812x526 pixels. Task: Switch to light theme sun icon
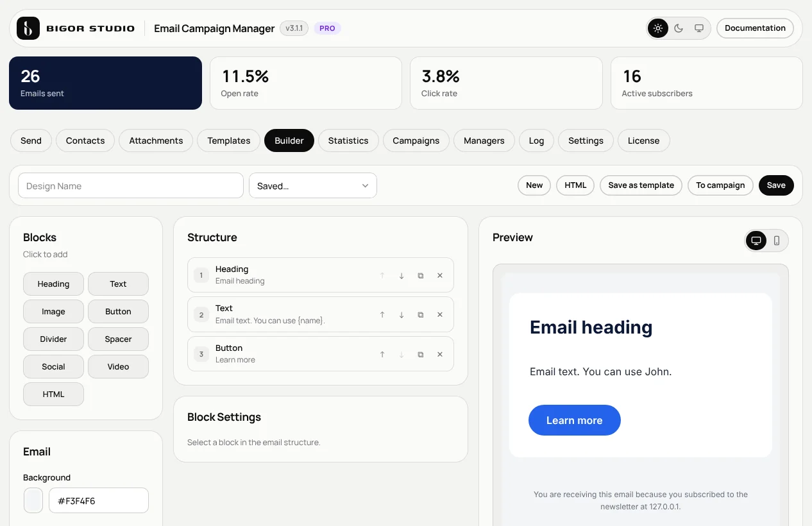point(658,28)
